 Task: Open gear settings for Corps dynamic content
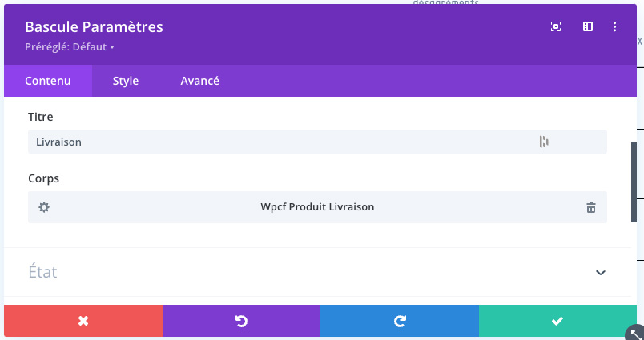[44, 207]
